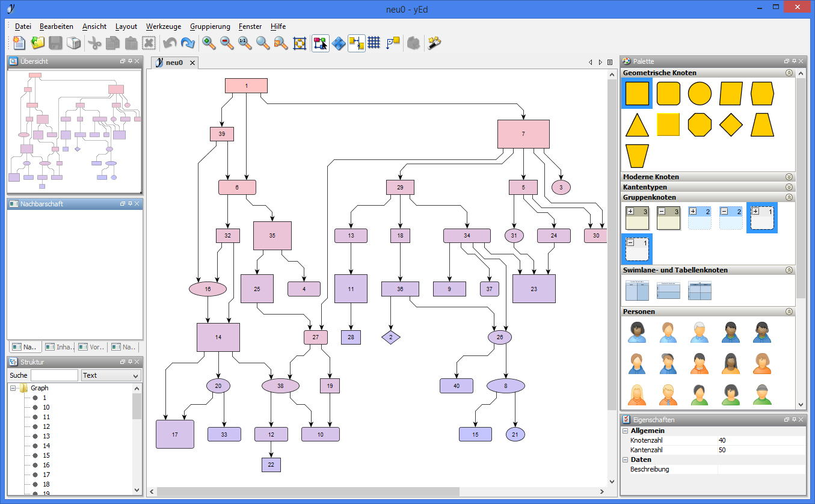
Task: Open the Gruppierung menu
Action: tap(210, 26)
